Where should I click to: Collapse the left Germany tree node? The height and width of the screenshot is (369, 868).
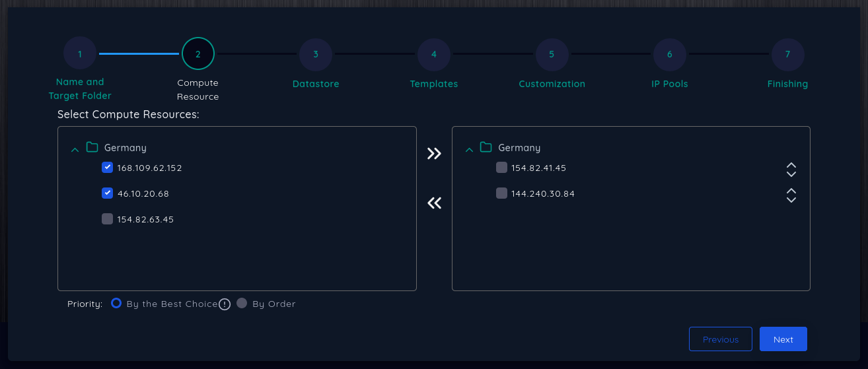click(x=75, y=149)
